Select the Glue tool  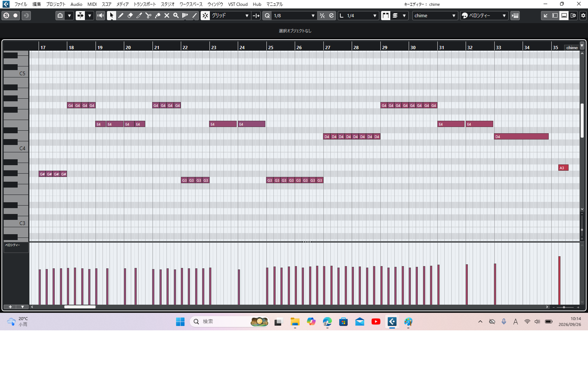157,15
